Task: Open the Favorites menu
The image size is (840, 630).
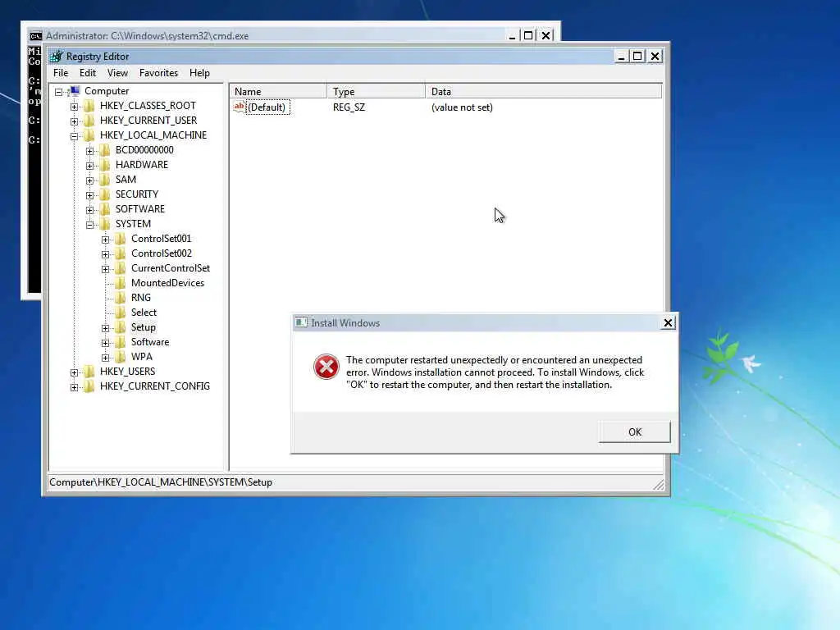Action: (x=158, y=73)
